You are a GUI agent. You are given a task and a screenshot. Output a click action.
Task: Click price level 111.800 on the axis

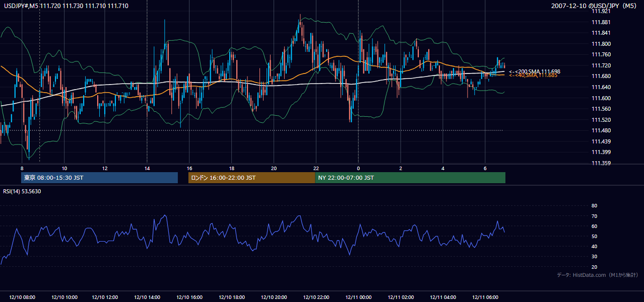pyautogui.click(x=602, y=44)
